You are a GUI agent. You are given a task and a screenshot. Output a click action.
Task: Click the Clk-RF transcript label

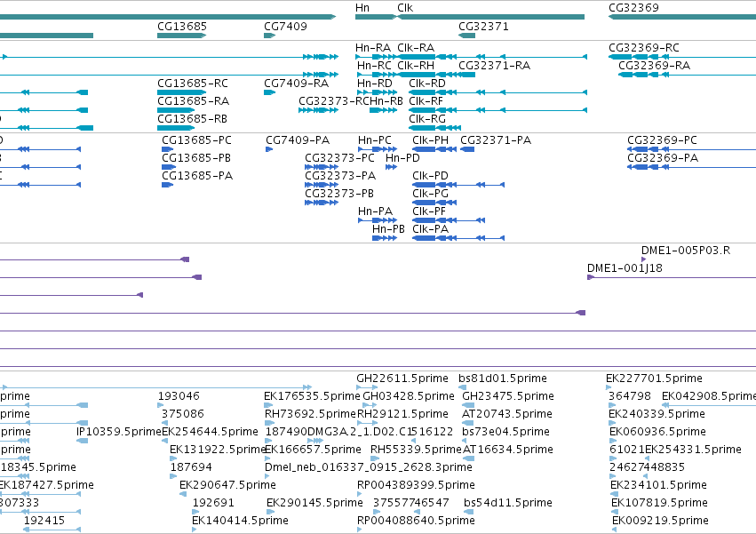coord(426,101)
